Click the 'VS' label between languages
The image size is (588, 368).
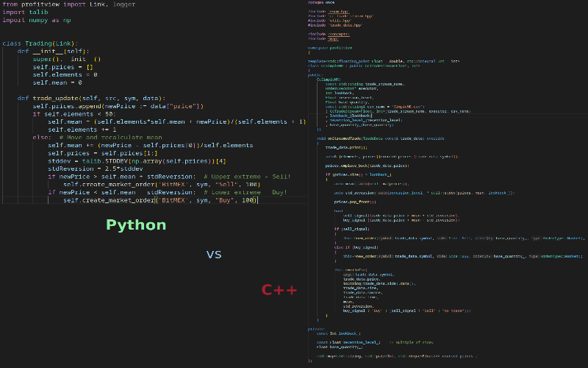pyautogui.click(x=214, y=255)
